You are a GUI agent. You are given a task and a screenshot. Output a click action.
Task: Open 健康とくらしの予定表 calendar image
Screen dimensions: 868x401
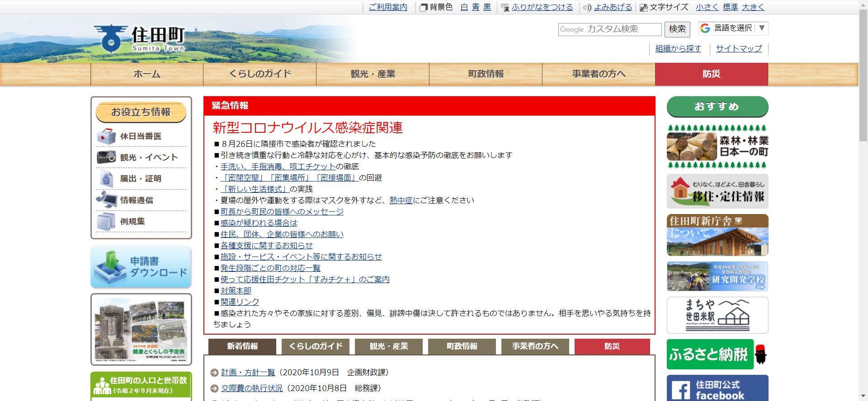pos(141,330)
